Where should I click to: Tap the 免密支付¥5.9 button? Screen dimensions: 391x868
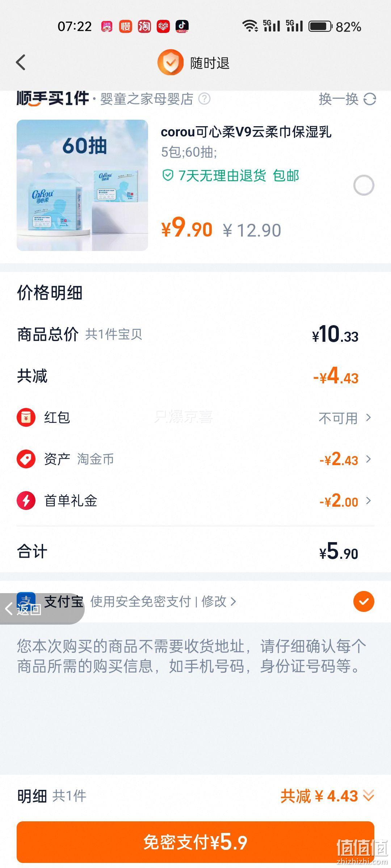(x=195, y=842)
